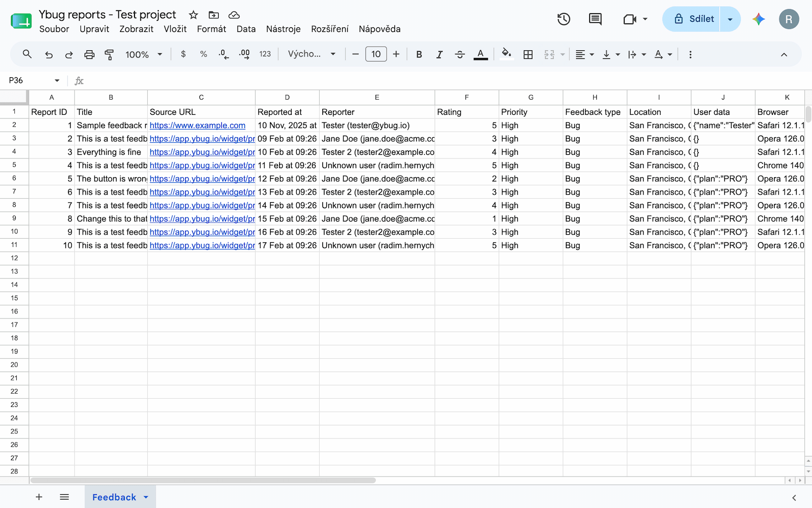Select row 6 header
The image size is (812, 508).
pyautogui.click(x=14, y=178)
